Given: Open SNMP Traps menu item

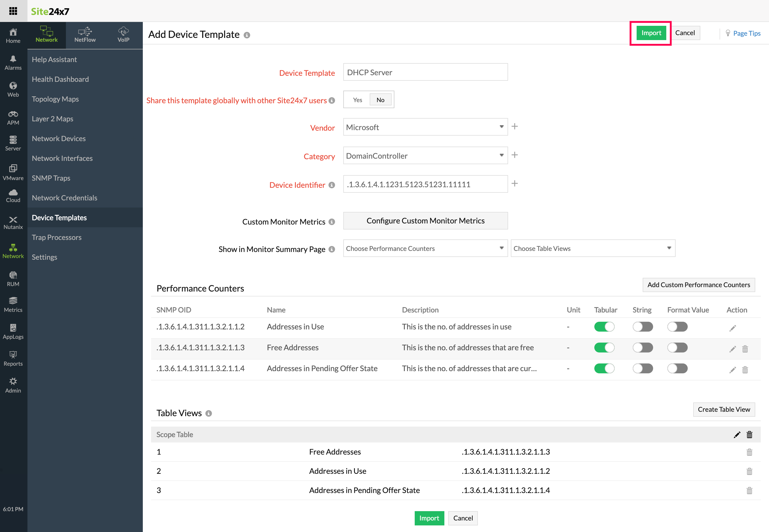Looking at the screenshot, I should [51, 178].
